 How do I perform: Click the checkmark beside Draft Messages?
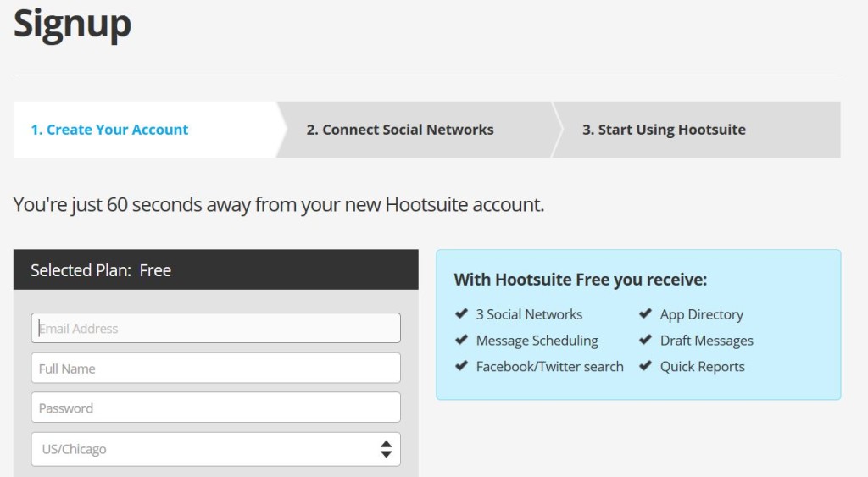[645, 340]
